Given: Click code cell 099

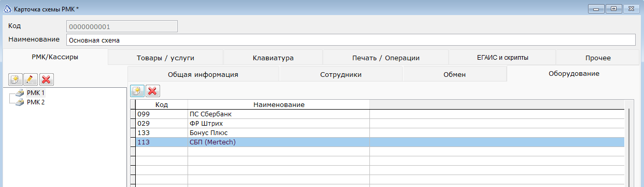Looking at the screenshot, I should 162,114.
